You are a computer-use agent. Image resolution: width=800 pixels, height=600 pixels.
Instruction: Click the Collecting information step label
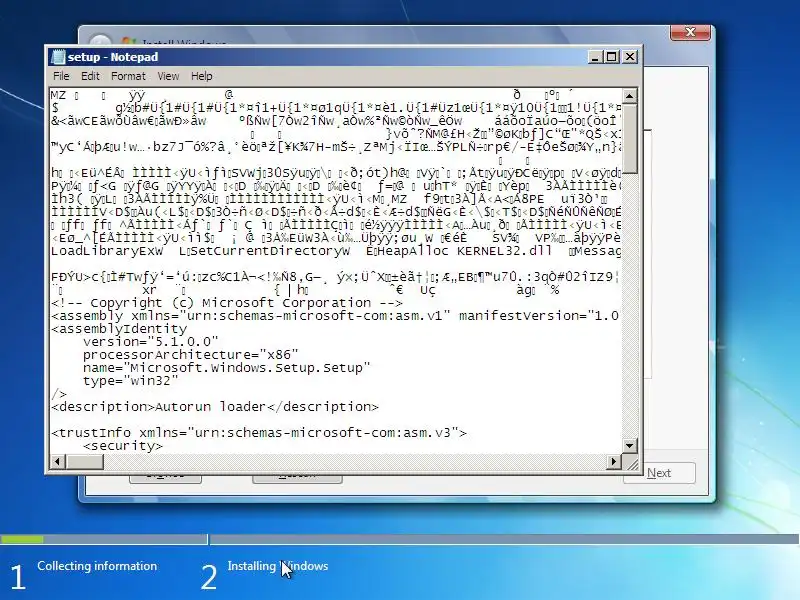click(x=97, y=566)
